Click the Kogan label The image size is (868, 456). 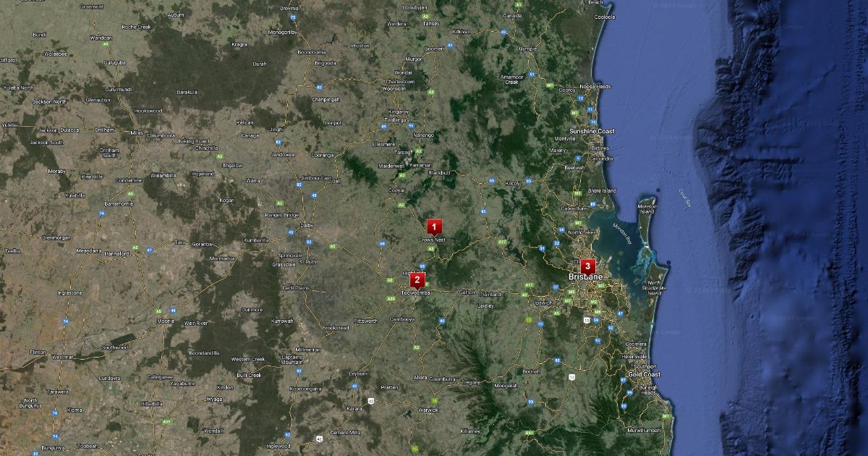pyautogui.click(x=226, y=200)
